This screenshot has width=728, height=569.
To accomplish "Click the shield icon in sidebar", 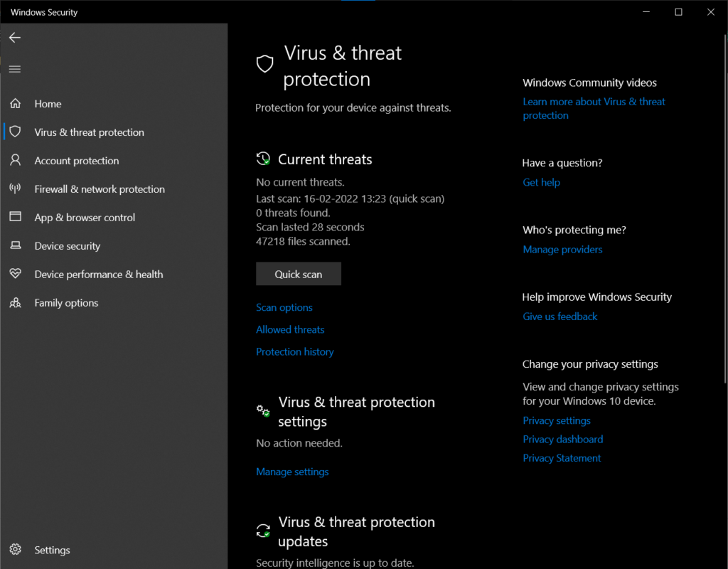I will coord(16,132).
